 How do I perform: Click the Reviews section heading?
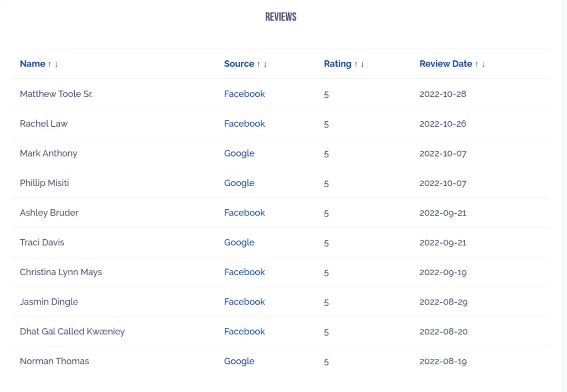(x=281, y=17)
